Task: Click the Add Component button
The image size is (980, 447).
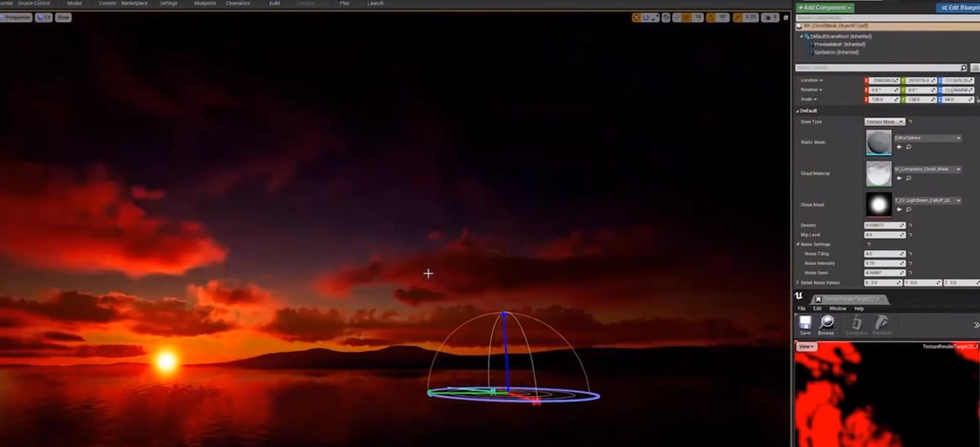Action: tap(825, 8)
